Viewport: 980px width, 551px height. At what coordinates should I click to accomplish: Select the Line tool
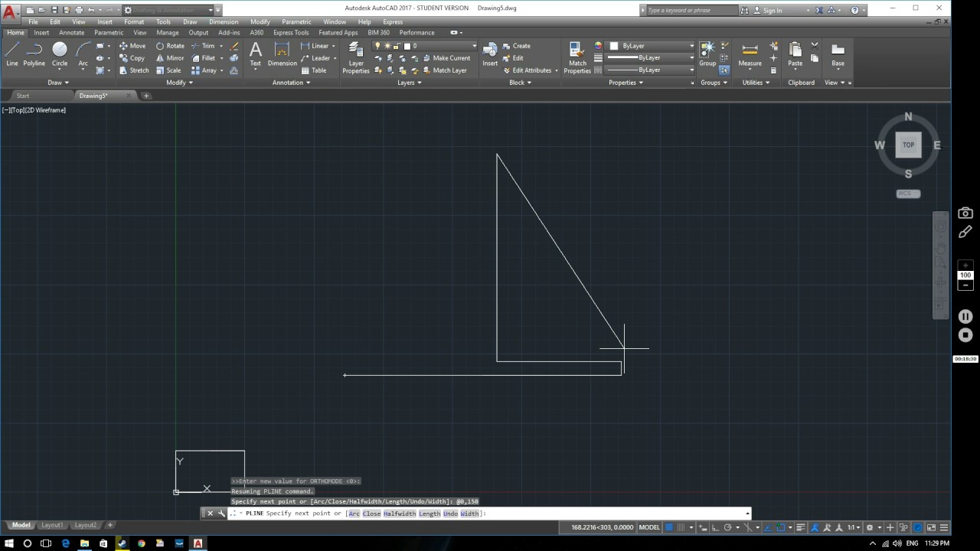coord(12,54)
